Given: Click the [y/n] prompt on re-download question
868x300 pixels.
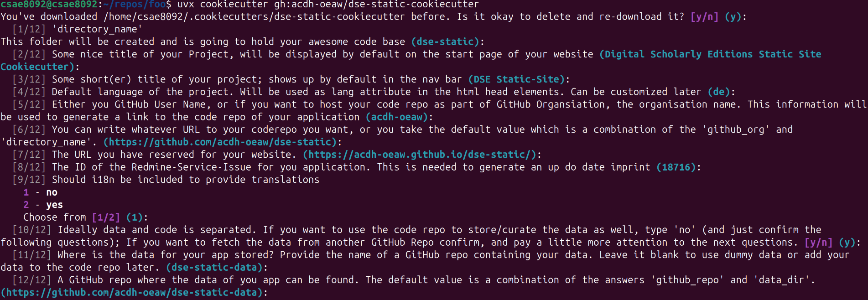Looking at the screenshot, I should coord(704,17).
